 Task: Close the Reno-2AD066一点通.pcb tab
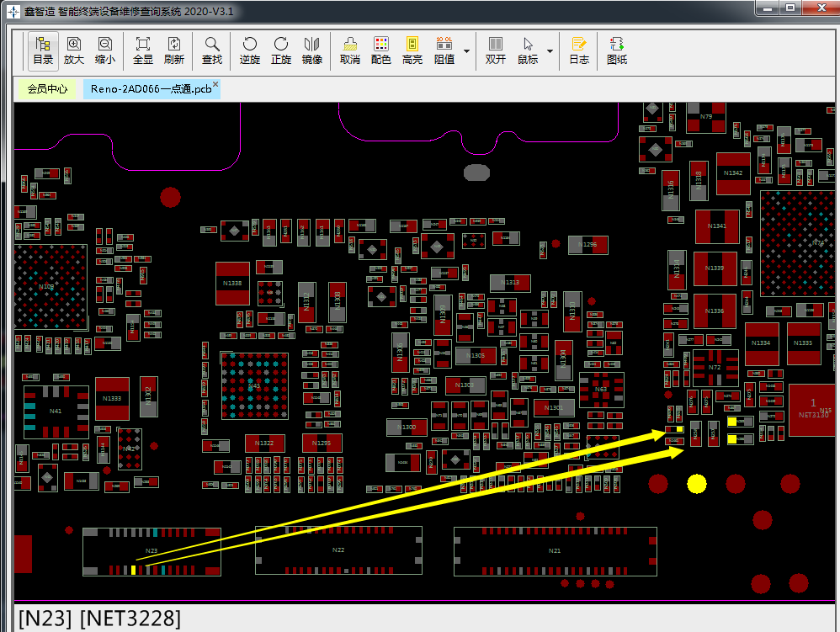215,84
